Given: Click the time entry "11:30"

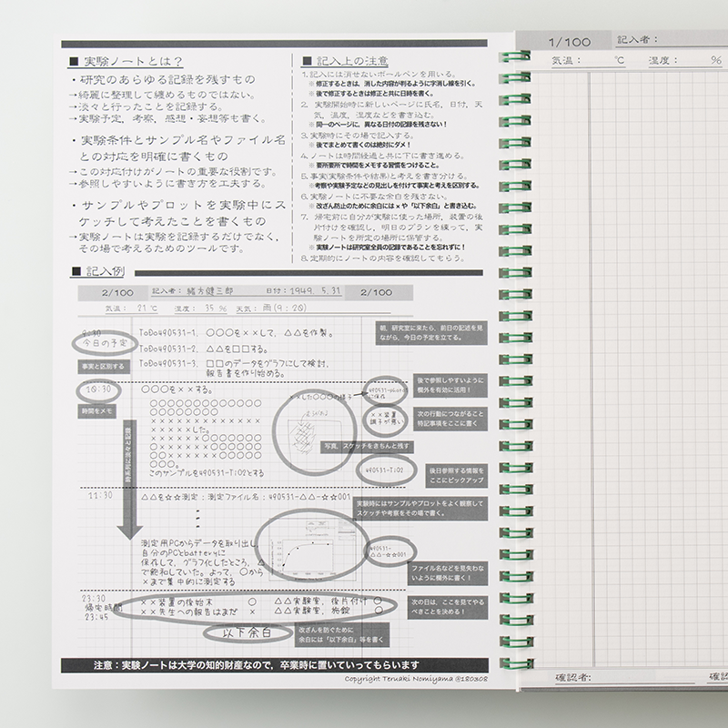Looking at the screenshot, I should click(100, 495).
